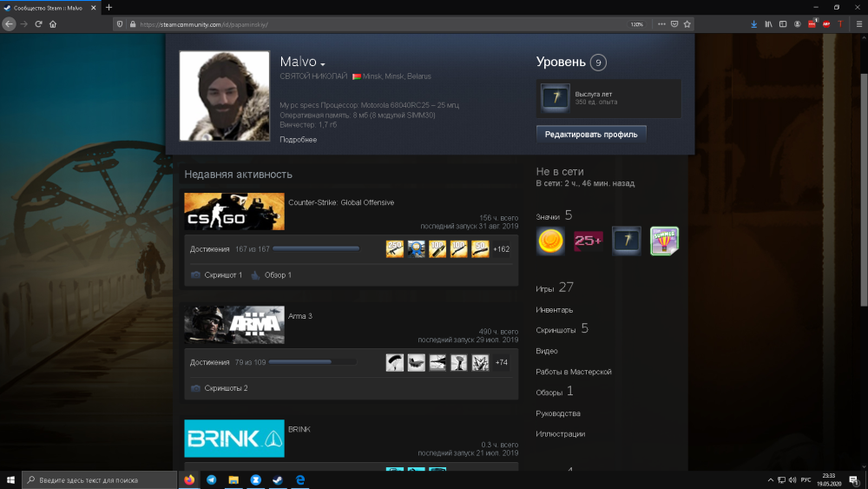Open the Значки 5 badges link
This screenshot has width=868, height=489.
(554, 216)
